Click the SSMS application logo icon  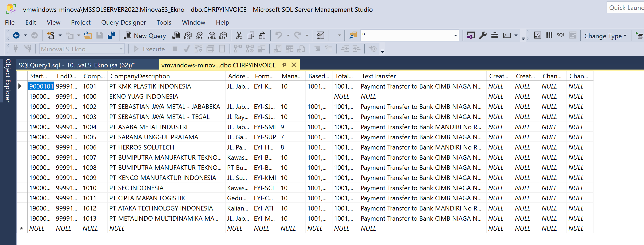(x=11, y=9)
